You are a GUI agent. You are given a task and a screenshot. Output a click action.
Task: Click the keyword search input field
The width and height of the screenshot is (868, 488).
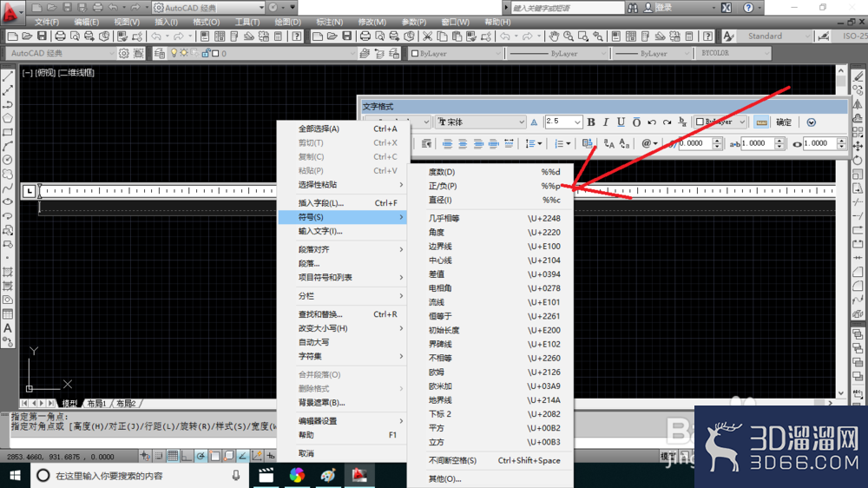point(568,8)
